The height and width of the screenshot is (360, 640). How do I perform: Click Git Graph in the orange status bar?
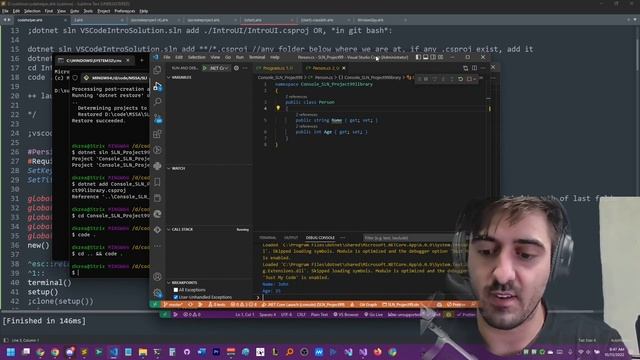pyautogui.click(x=368, y=304)
